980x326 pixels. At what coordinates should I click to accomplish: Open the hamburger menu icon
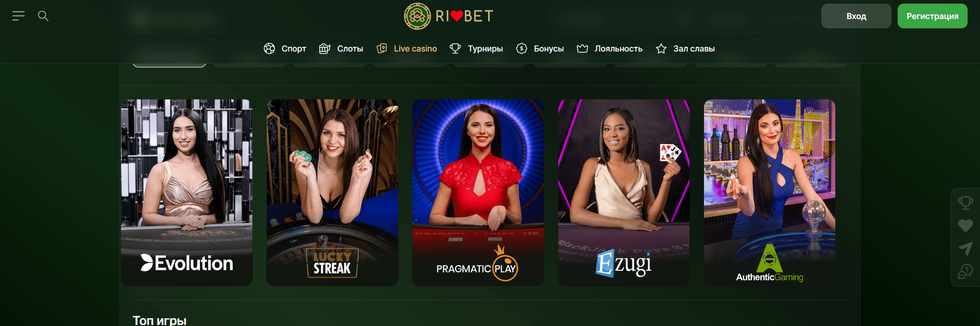tap(19, 16)
